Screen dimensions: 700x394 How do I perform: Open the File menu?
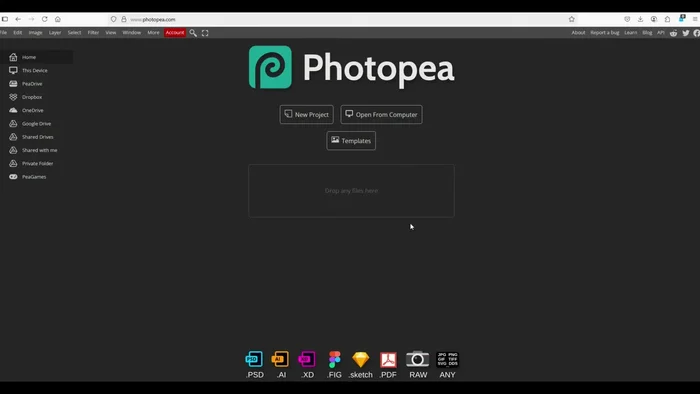pyautogui.click(x=4, y=33)
